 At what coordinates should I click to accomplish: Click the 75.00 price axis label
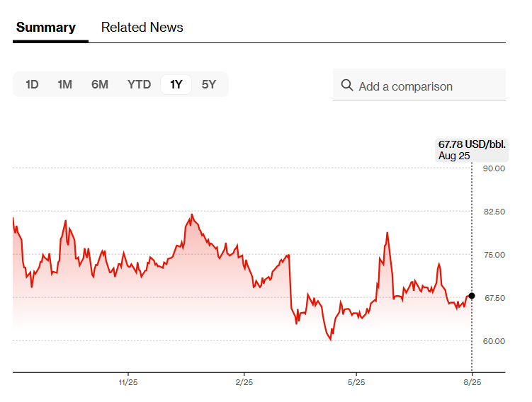pos(493,255)
